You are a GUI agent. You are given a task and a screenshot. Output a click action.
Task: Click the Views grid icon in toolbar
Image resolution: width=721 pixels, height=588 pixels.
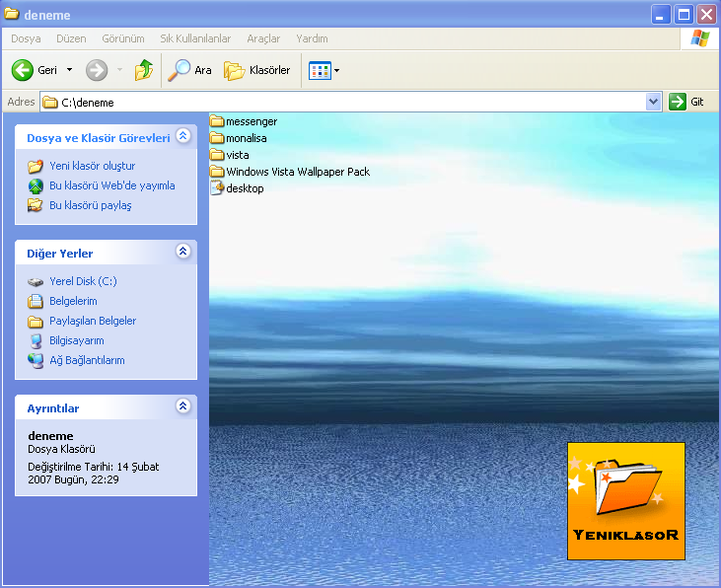pos(320,70)
